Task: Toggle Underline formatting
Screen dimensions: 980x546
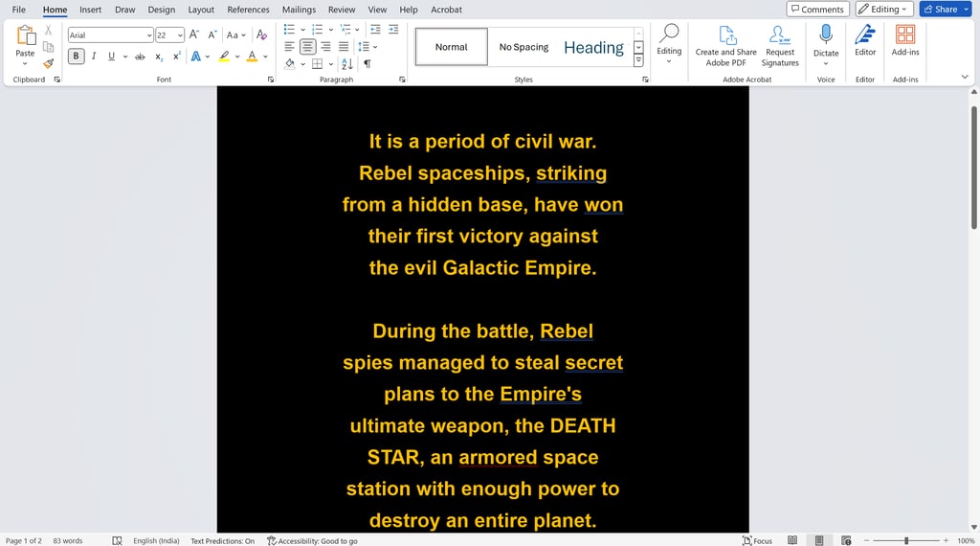Action: coord(111,57)
